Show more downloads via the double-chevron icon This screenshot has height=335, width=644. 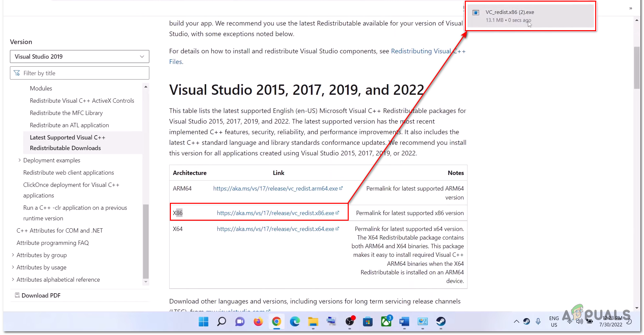631,8
